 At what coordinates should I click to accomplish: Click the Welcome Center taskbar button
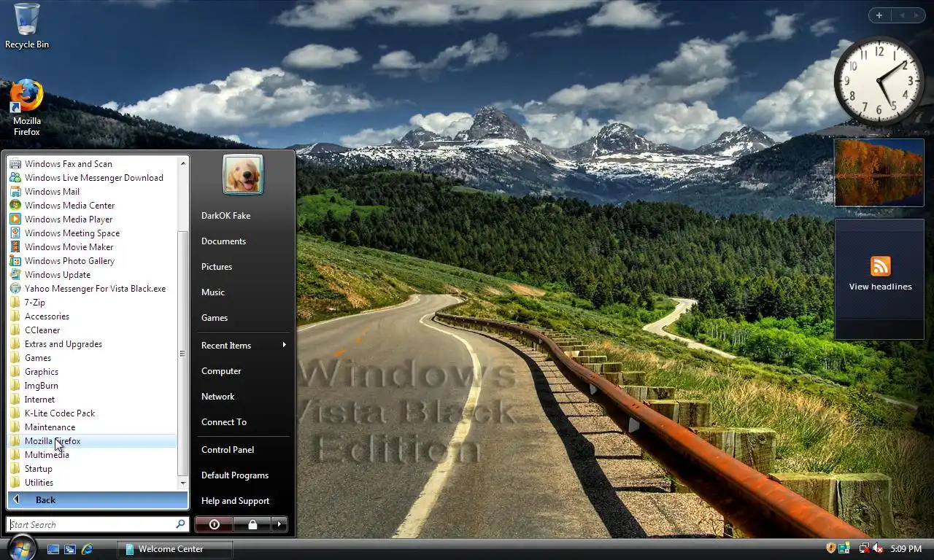(x=175, y=549)
